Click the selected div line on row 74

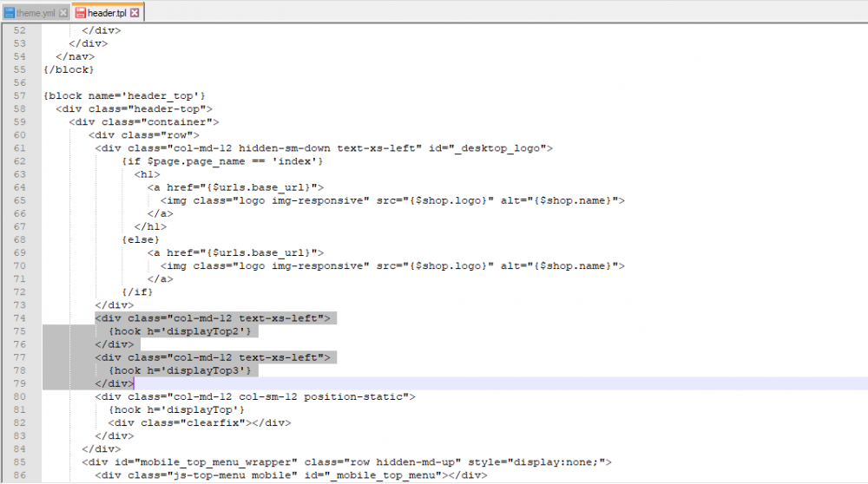click(213, 318)
